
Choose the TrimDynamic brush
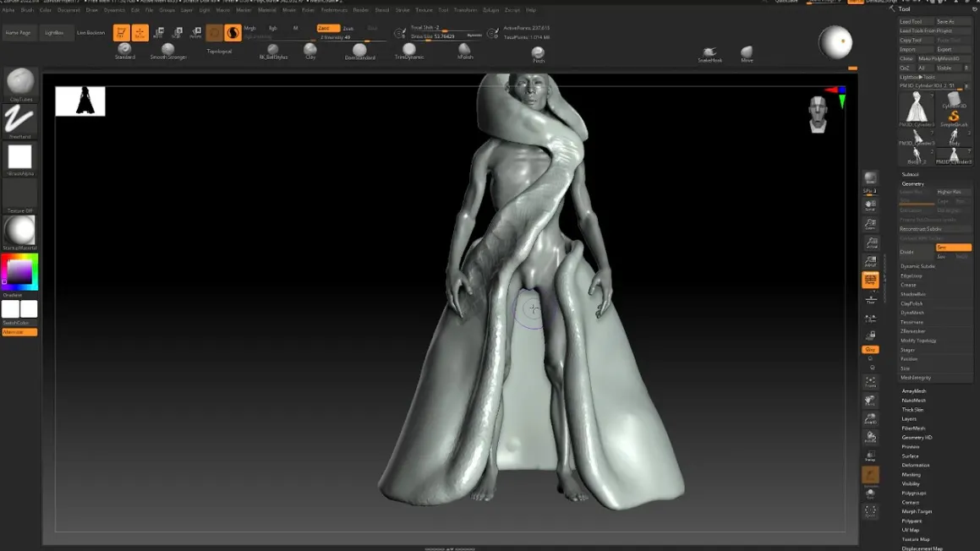(409, 50)
